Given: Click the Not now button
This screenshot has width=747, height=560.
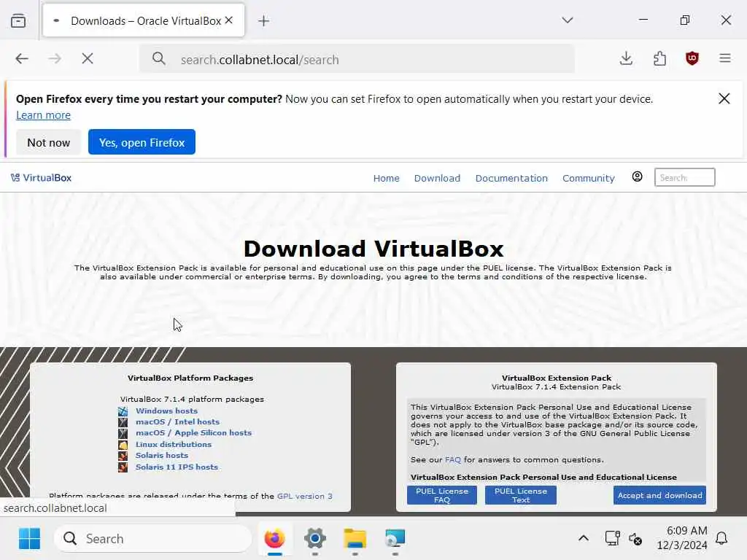Looking at the screenshot, I should pos(49,142).
